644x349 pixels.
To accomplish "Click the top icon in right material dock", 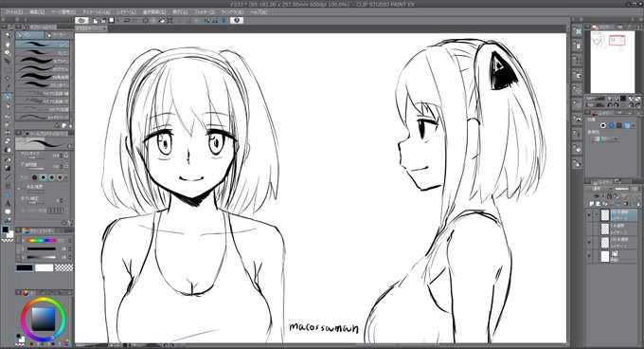I will point(578,31).
